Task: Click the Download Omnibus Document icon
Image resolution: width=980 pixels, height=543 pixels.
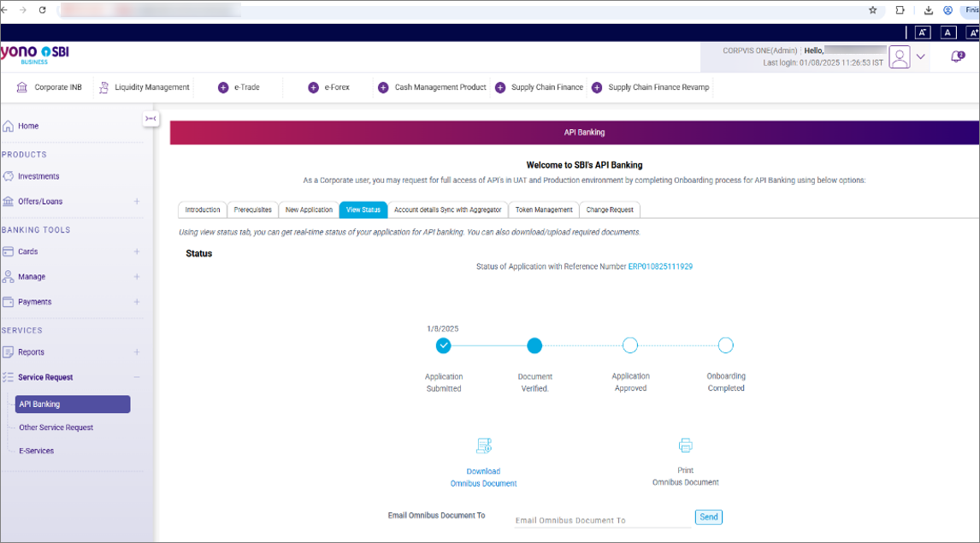Action: tap(484, 446)
